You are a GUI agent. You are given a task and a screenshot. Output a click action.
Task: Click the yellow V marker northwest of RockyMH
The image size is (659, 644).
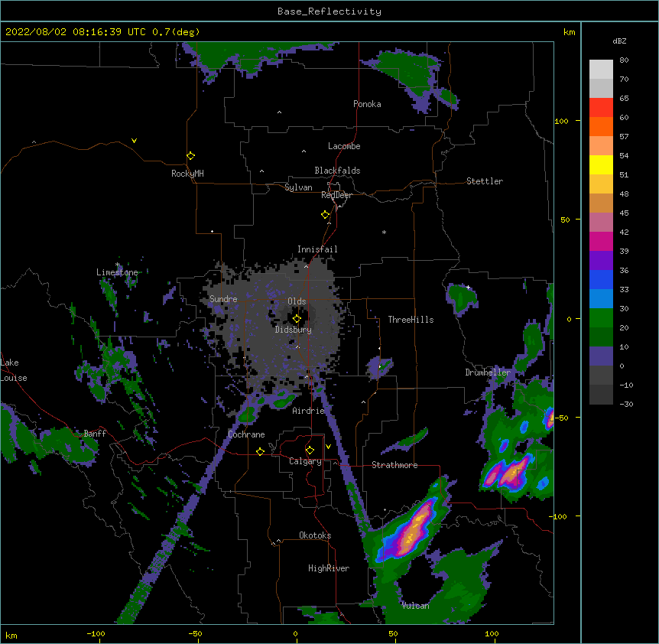(x=134, y=141)
